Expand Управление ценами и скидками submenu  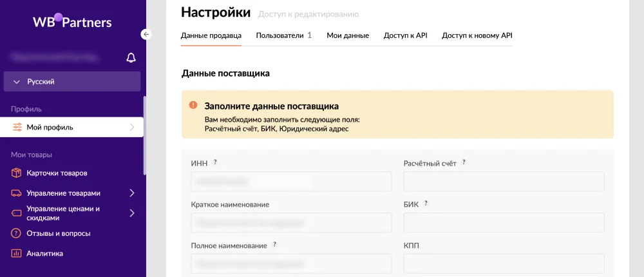pos(132,213)
